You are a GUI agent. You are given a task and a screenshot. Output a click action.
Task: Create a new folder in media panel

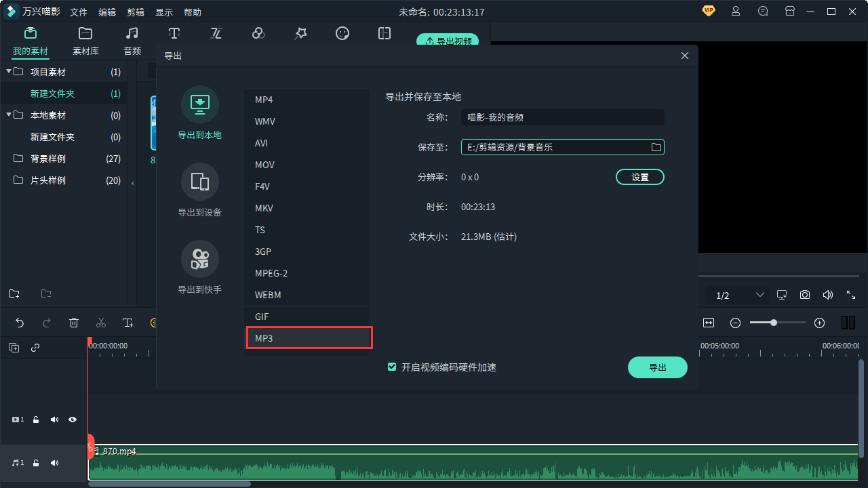[14, 293]
